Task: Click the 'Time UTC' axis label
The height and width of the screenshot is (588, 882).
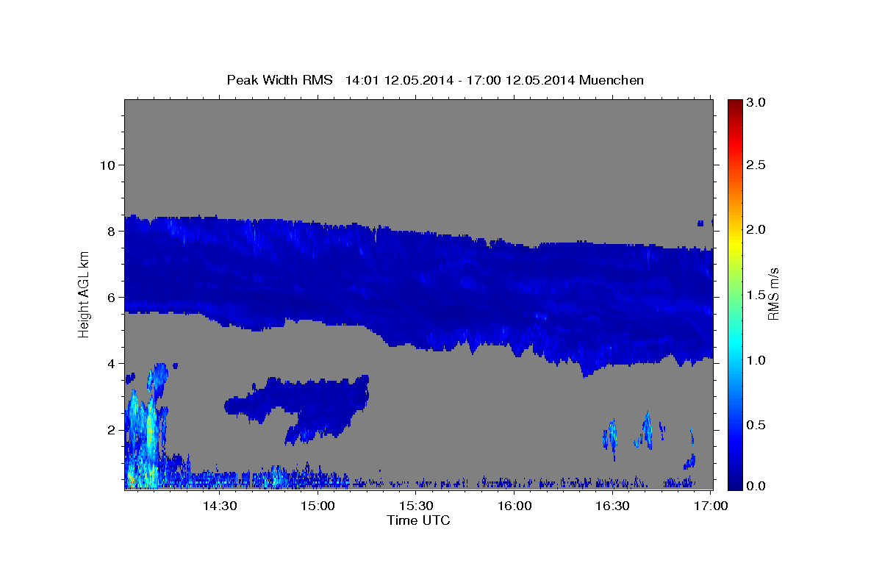Action: click(418, 520)
